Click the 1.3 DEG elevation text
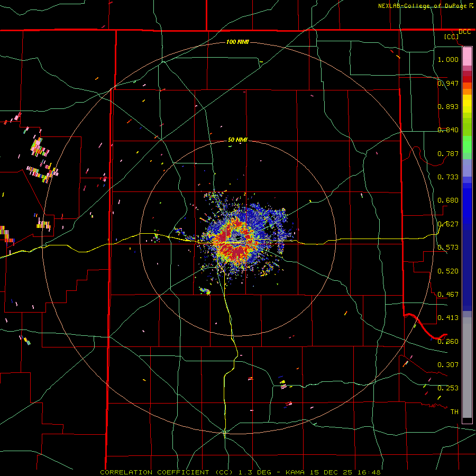This screenshot has width=476, height=476. pos(254,472)
